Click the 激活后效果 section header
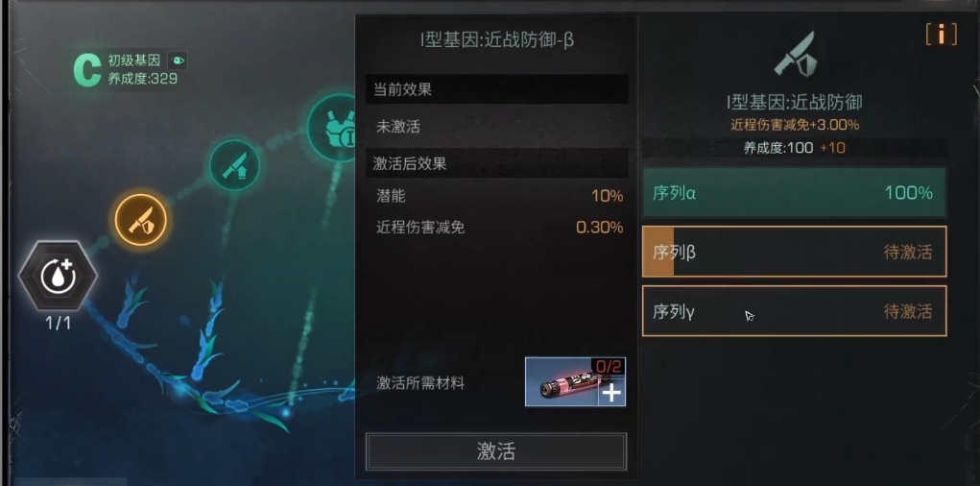 [497, 164]
